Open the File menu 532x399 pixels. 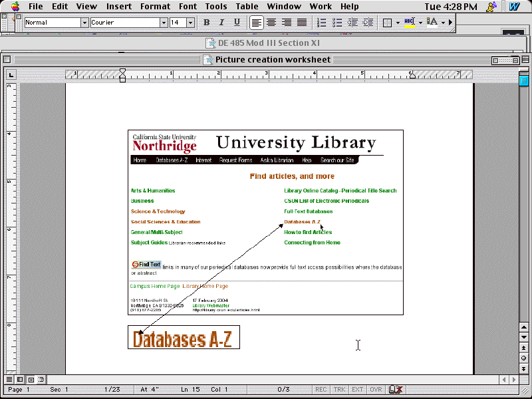[x=36, y=7]
